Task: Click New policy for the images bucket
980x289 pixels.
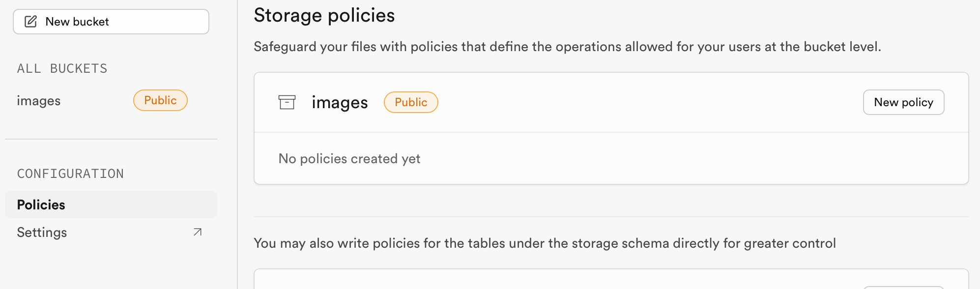Action: (x=903, y=102)
